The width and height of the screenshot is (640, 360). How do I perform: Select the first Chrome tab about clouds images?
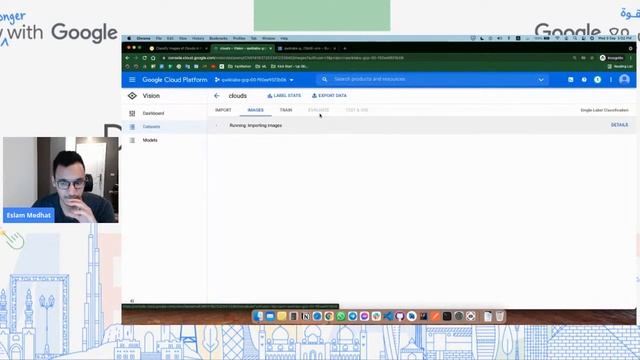[x=178, y=48]
